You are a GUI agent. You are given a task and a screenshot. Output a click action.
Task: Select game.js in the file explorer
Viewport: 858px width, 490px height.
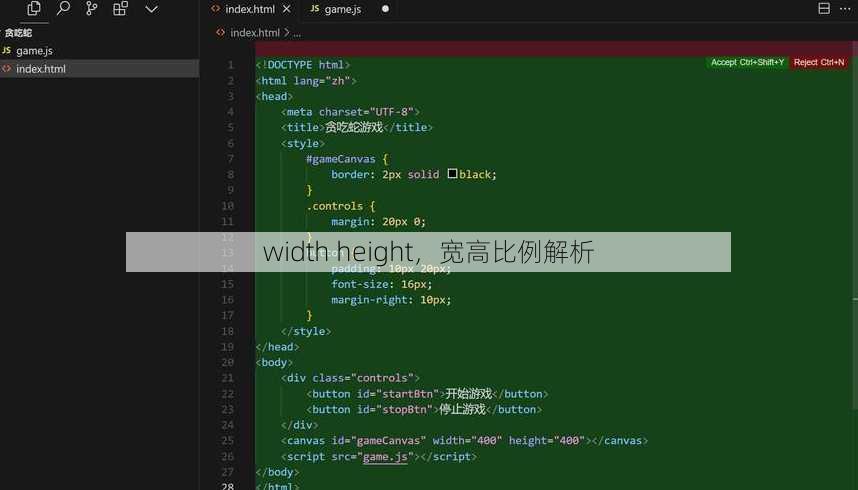[100, 51]
